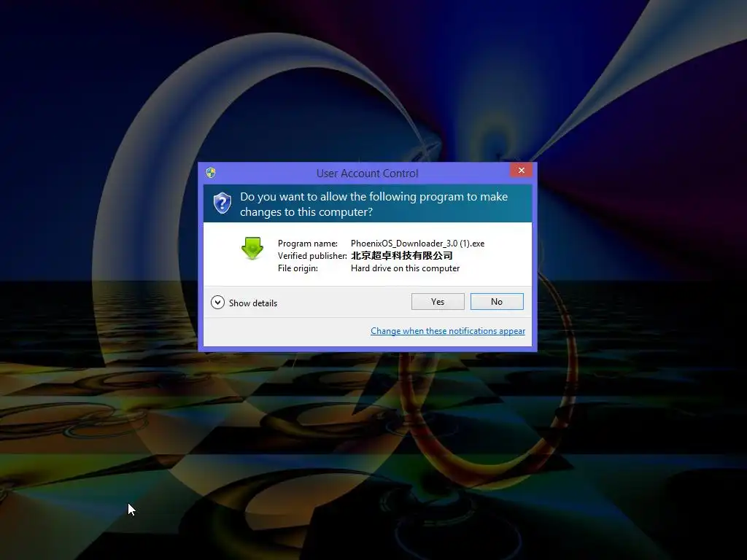Expand the Show details chevron
The image size is (747, 560).
(x=217, y=303)
